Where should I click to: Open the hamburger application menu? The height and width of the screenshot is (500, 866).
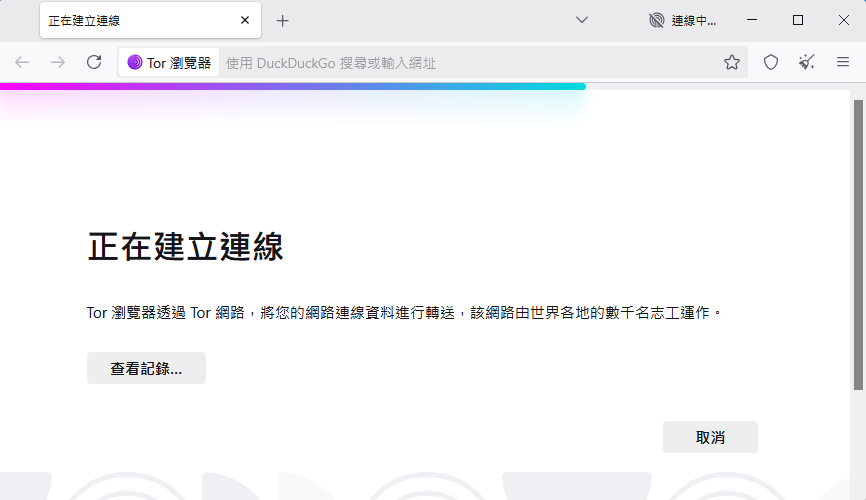tap(843, 62)
